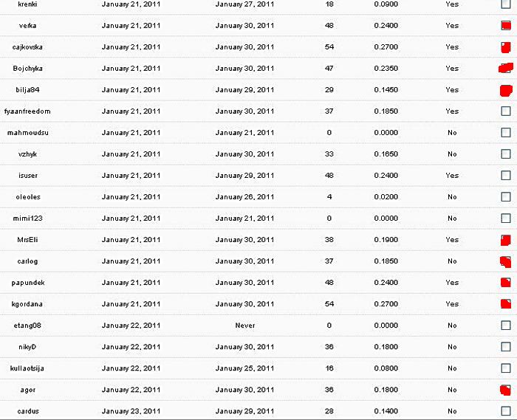Click the red-marked checkbox for MrsEli
The height and width of the screenshot is (420, 517).
[x=505, y=240]
